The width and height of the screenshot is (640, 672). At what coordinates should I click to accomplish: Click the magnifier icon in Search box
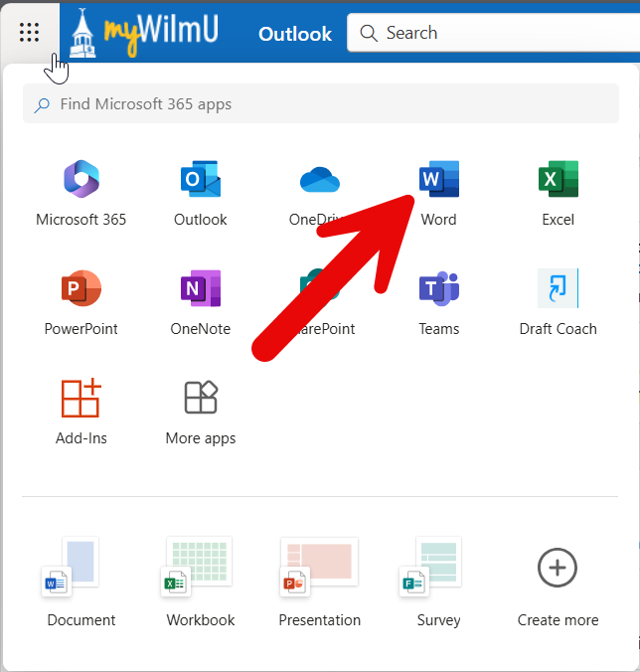click(x=369, y=33)
